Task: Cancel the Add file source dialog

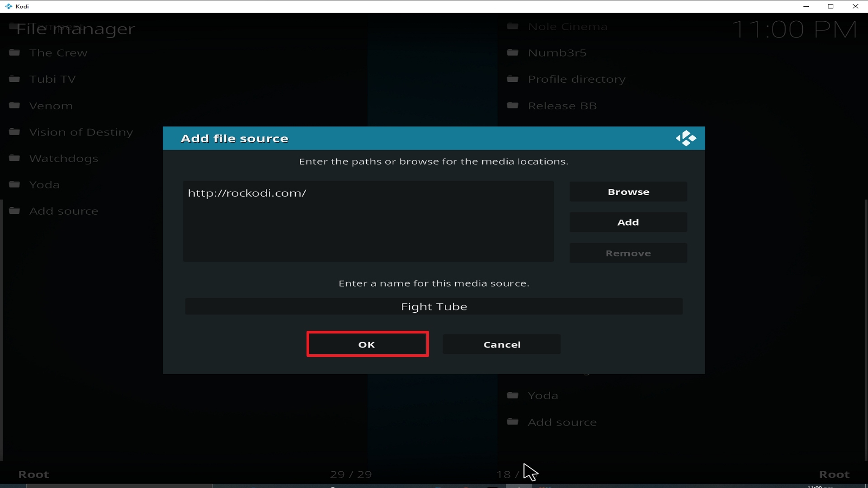Action: click(x=502, y=344)
